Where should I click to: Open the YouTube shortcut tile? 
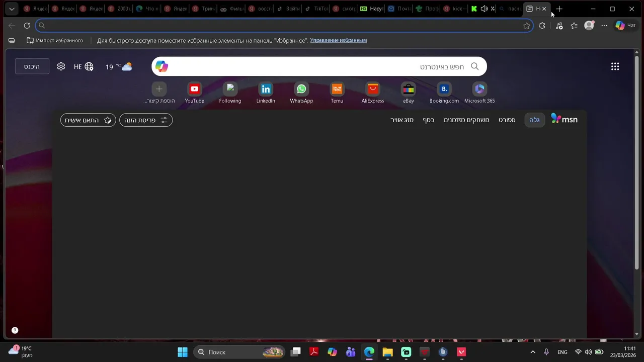pyautogui.click(x=194, y=94)
